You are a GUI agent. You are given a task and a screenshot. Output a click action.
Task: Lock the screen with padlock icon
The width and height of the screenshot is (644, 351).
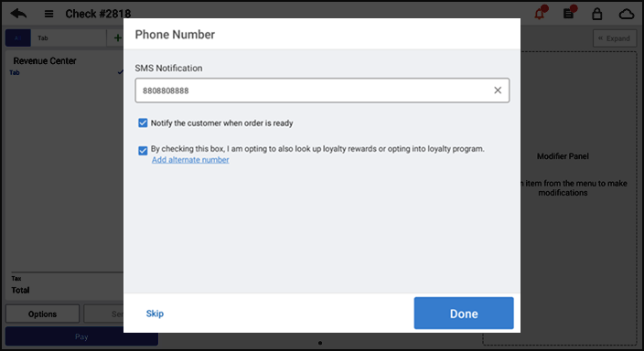pyautogui.click(x=596, y=14)
